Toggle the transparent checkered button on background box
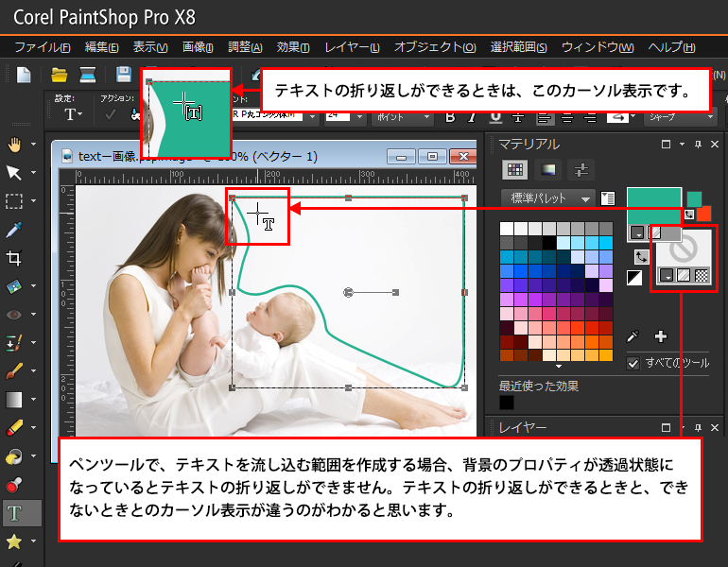 (x=702, y=276)
